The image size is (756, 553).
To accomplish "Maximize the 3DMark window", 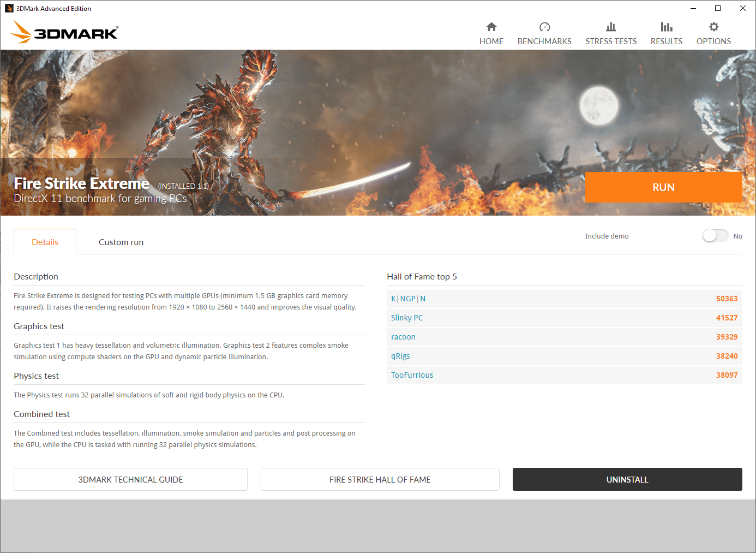I will pyautogui.click(x=718, y=8).
